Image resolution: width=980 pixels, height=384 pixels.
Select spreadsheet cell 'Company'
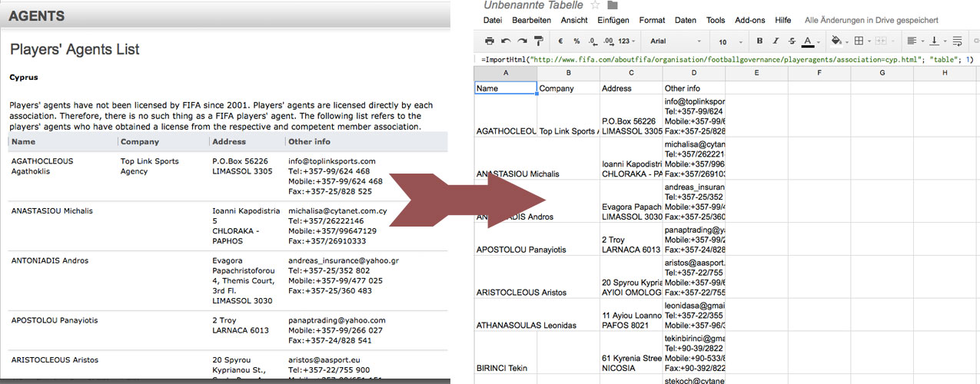click(569, 88)
